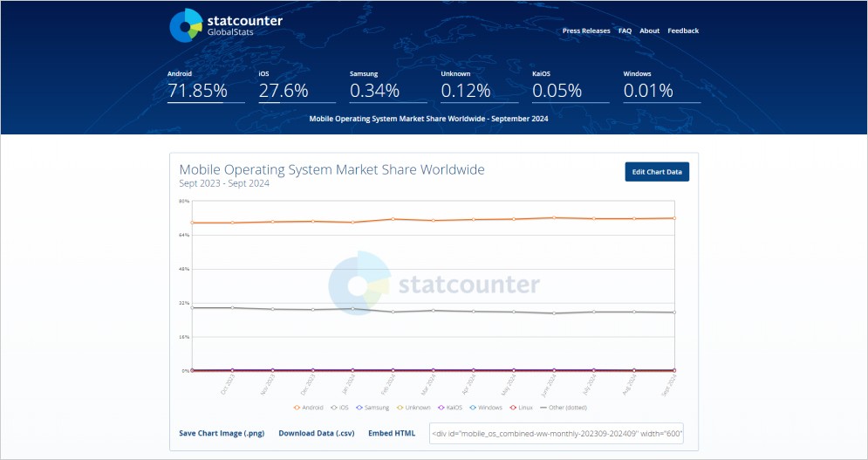Click the header caption mentioning September 2024
This screenshot has width=868, height=460.
point(428,119)
